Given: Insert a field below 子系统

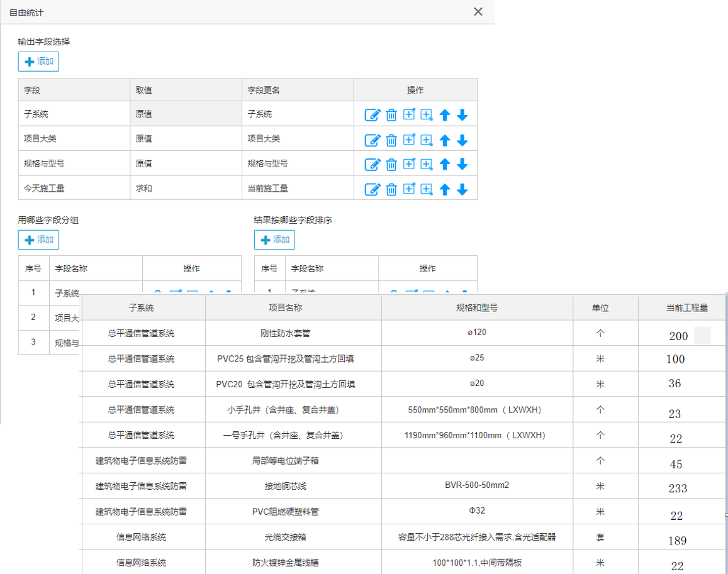Looking at the screenshot, I should pyautogui.click(x=426, y=115).
